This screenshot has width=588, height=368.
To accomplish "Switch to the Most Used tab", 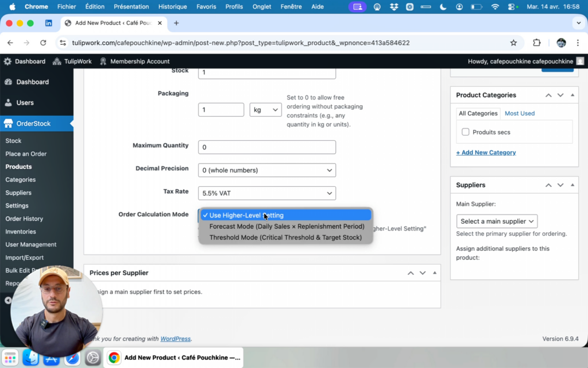I will point(520,113).
